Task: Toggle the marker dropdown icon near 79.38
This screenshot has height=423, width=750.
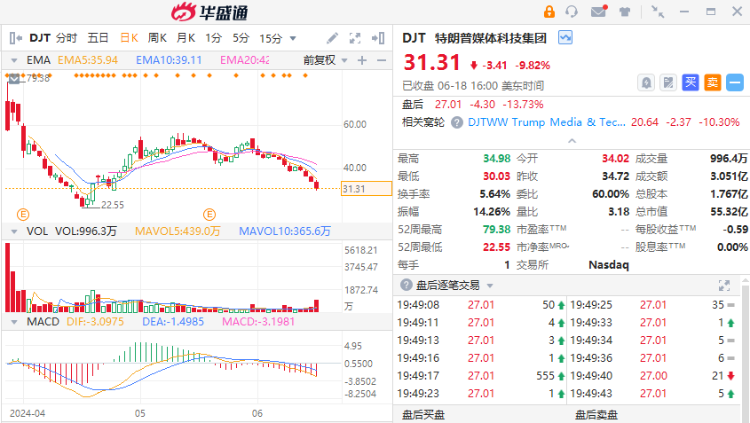Action: [x=14, y=78]
